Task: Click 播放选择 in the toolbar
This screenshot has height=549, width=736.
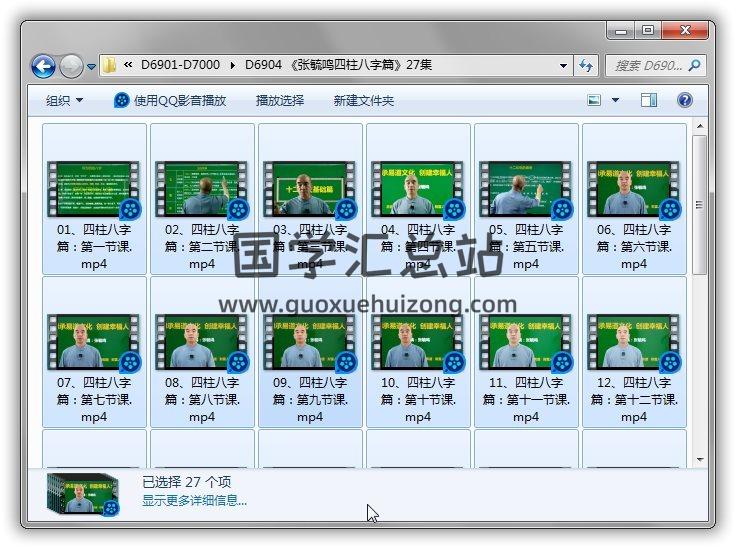Action: 280,100
